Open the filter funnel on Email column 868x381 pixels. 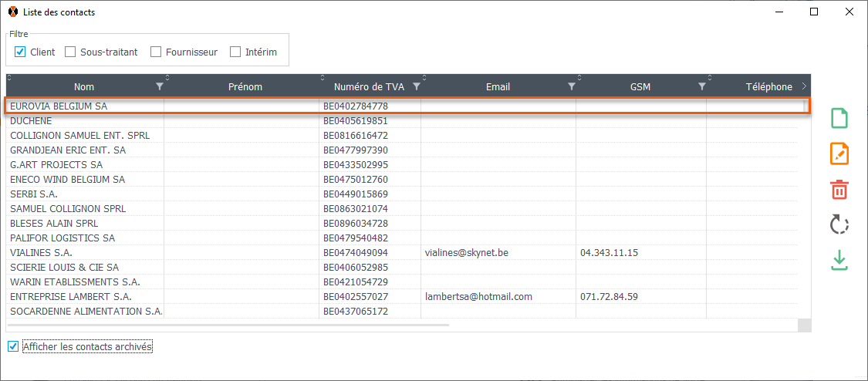coord(571,86)
